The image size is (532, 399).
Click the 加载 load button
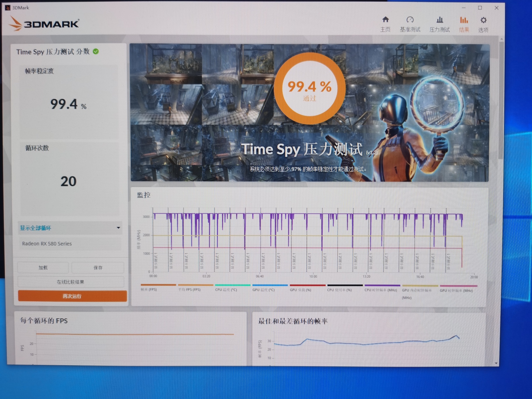(x=43, y=267)
